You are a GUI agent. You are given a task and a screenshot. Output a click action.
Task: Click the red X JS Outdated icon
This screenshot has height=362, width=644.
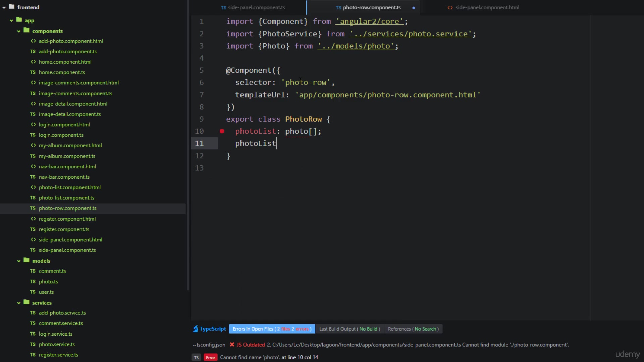click(x=232, y=345)
